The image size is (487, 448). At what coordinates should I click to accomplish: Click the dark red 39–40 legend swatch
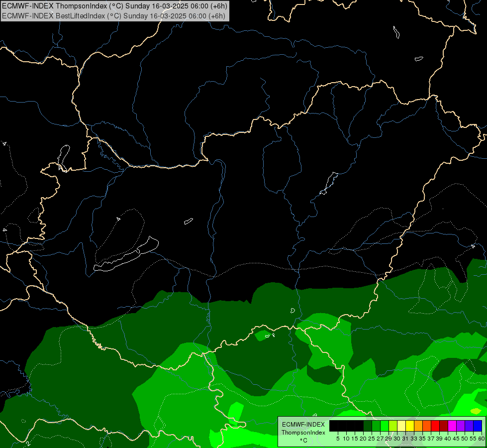(444, 426)
